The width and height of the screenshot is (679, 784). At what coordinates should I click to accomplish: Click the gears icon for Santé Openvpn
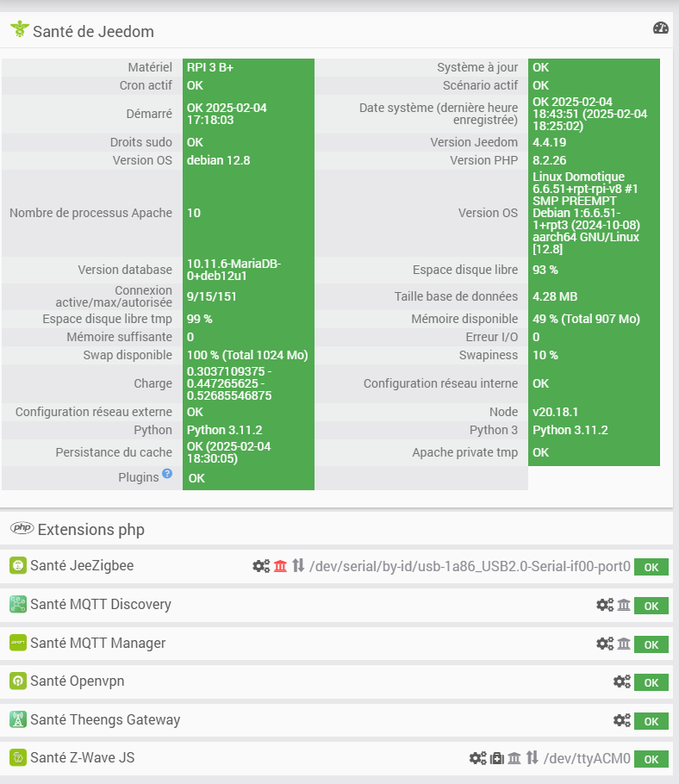[622, 681]
